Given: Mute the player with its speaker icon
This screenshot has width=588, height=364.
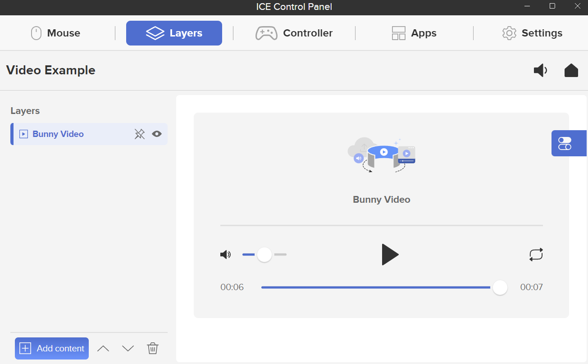Looking at the screenshot, I should click(225, 254).
